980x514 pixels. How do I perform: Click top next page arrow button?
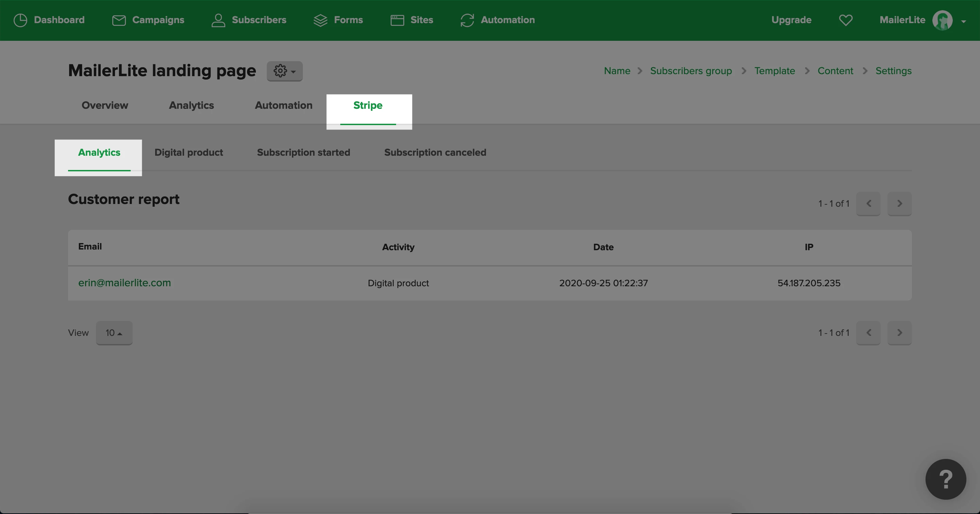coord(899,204)
